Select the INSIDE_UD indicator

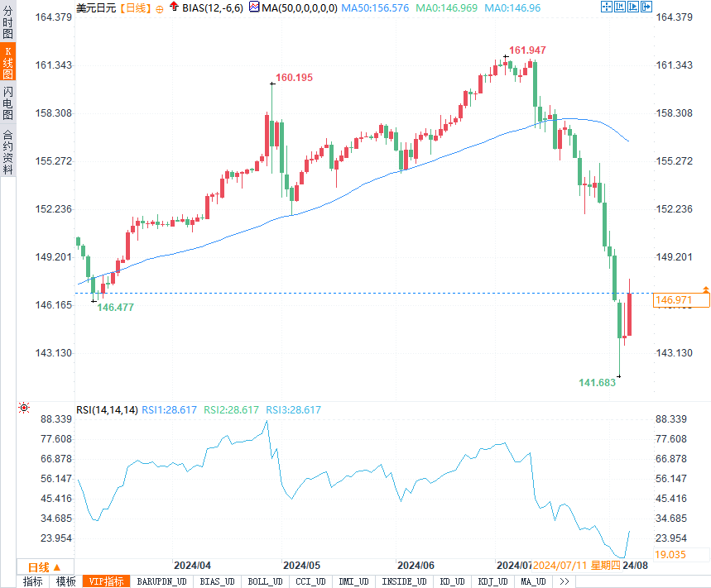point(404,581)
